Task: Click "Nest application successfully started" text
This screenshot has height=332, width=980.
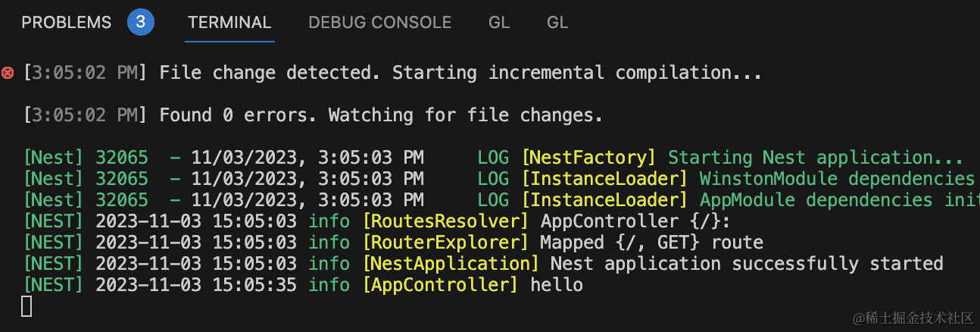Action: 746,264
